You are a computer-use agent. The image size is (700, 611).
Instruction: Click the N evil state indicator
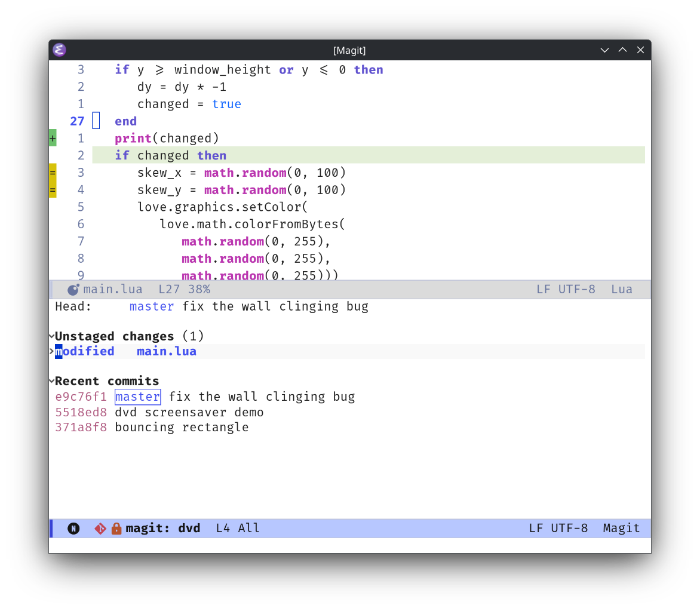[73, 529]
